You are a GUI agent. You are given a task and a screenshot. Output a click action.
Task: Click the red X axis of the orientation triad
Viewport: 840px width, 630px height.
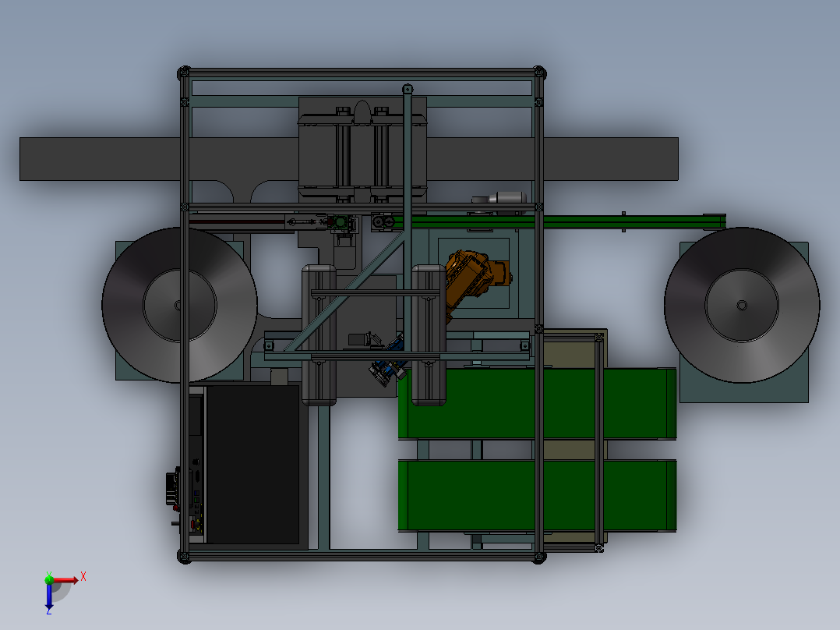pyautogui.click(x=67, y=580)
